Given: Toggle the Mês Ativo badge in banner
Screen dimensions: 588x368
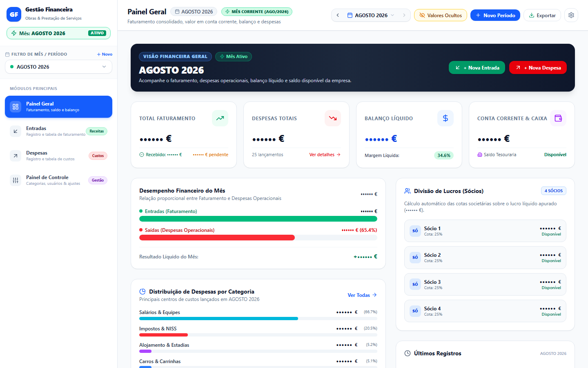Looking at the screenshot, I should click(x=234, y=56).
